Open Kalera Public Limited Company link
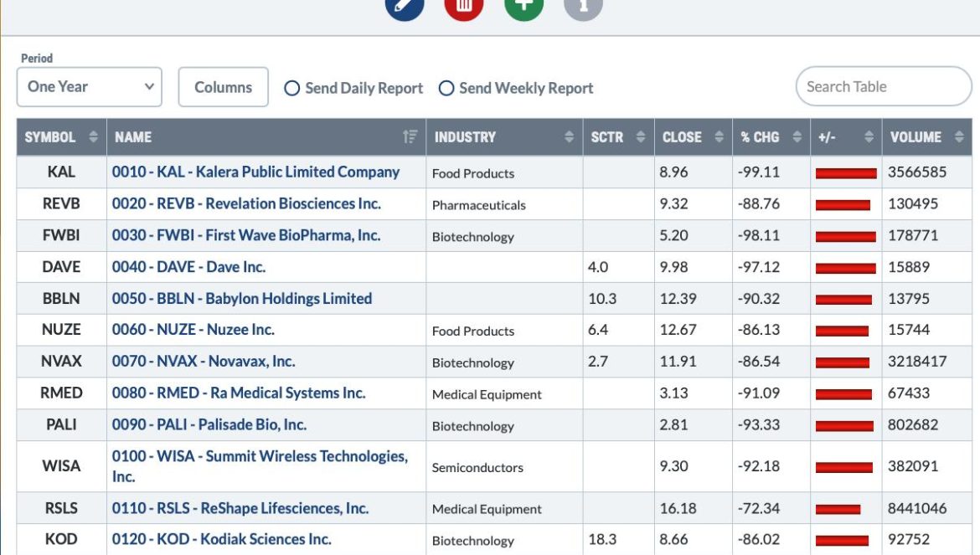This screenshot has height=555, width=980. [x=255, y=172]
